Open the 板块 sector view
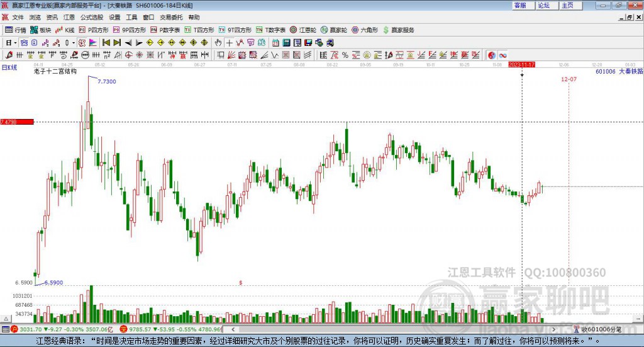The width and height of the screenshot is (644, 347). (x=40, y=30)
